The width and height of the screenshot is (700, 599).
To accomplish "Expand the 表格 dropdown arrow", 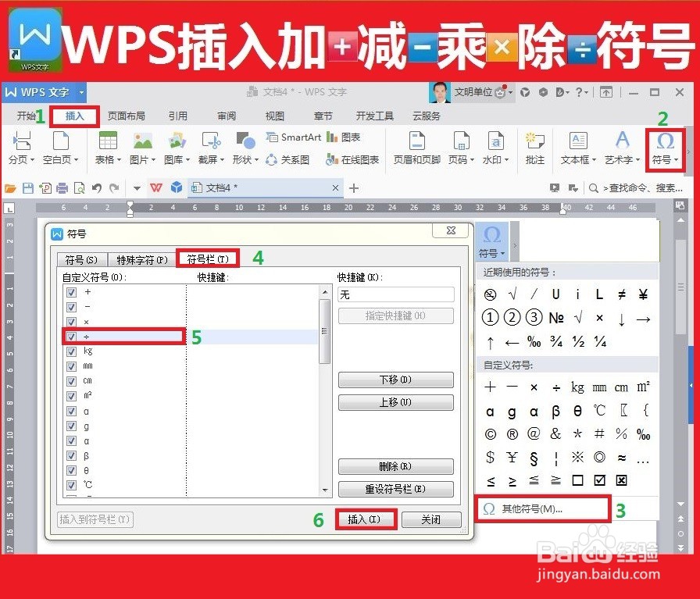I will pyautogui.click(x=120, y=160).
